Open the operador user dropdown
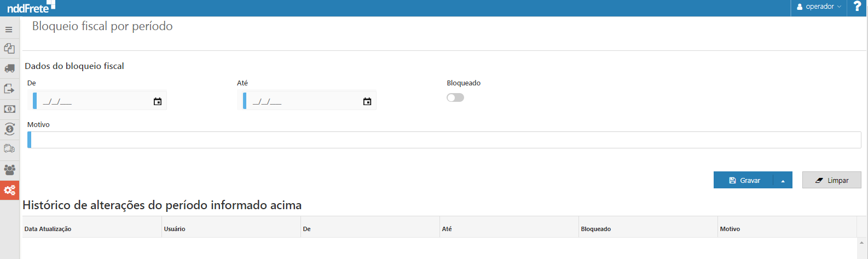This screenshot has width=868, height=259. [x=819, y=7]
